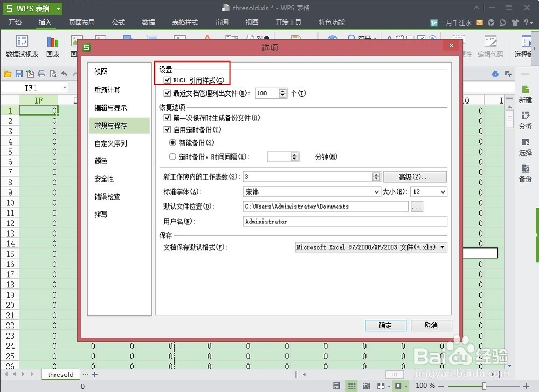Open the font size dropdown showing 12
Image resolution: width=539 pixels, height=392 pixels.
(441, 191)
